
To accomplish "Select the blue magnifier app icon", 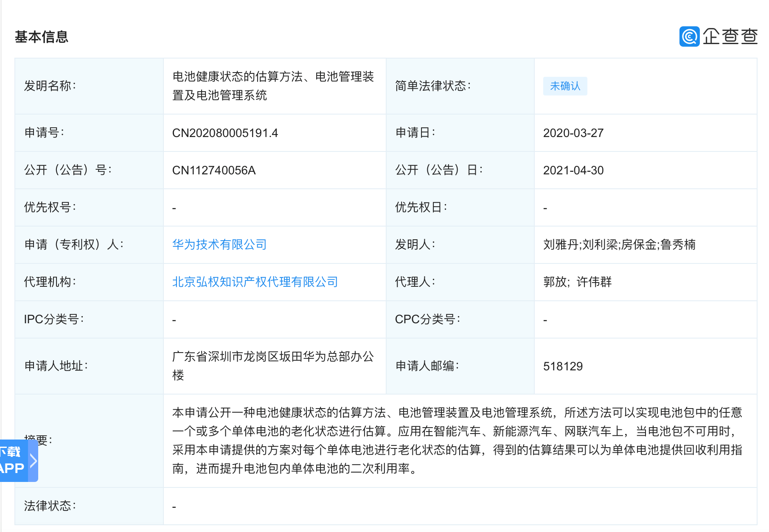I will (x=689, y=37).
